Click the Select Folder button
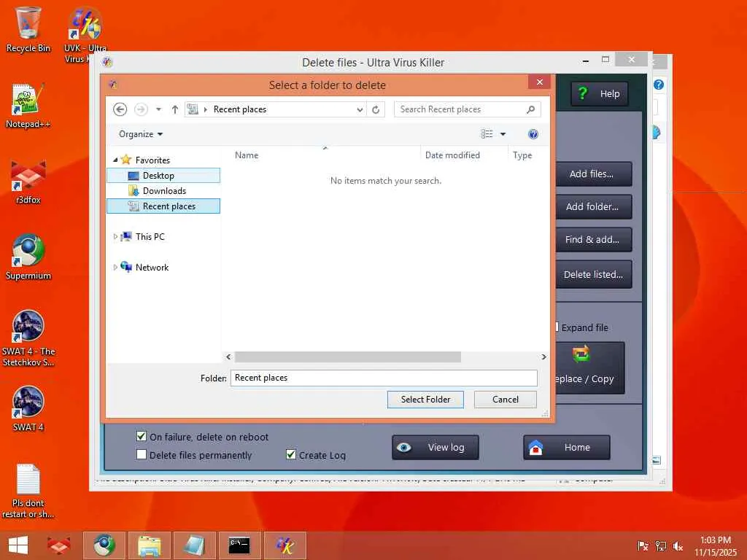 (x=425, y=400)
